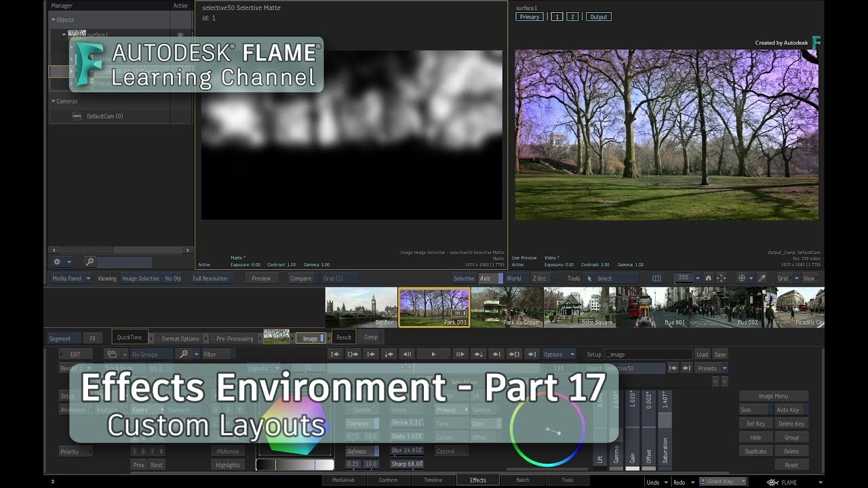Click the DefaultCam camera icon
Viewport: 868px width, 488px height.
(77, 116)
